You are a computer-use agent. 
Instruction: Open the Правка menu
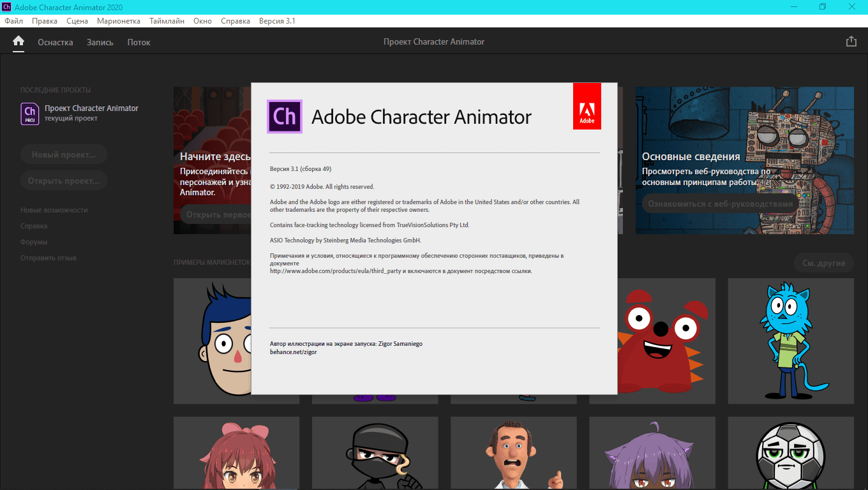tap(45, 21)
